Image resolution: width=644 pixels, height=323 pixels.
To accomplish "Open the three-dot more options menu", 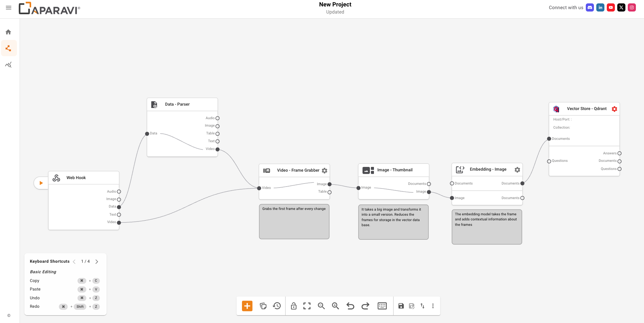I will pos(433,306).
